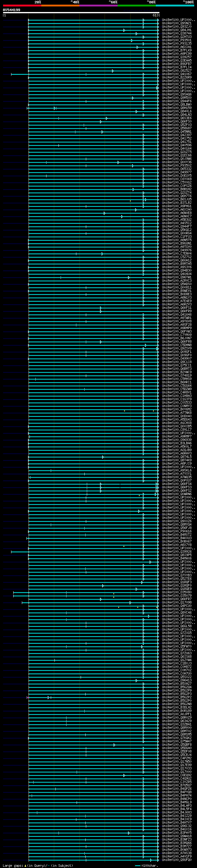
Task: Click the white query length bar
Action: (81, 12)
